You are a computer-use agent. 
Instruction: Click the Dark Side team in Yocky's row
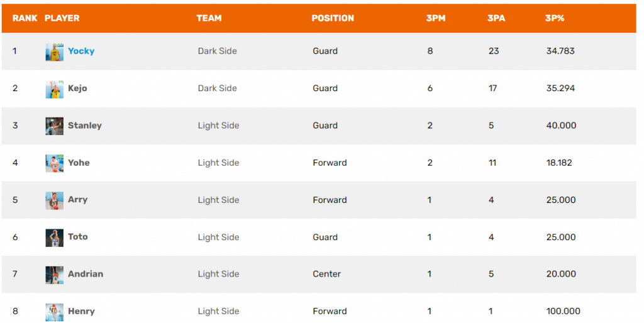point(217,51)
